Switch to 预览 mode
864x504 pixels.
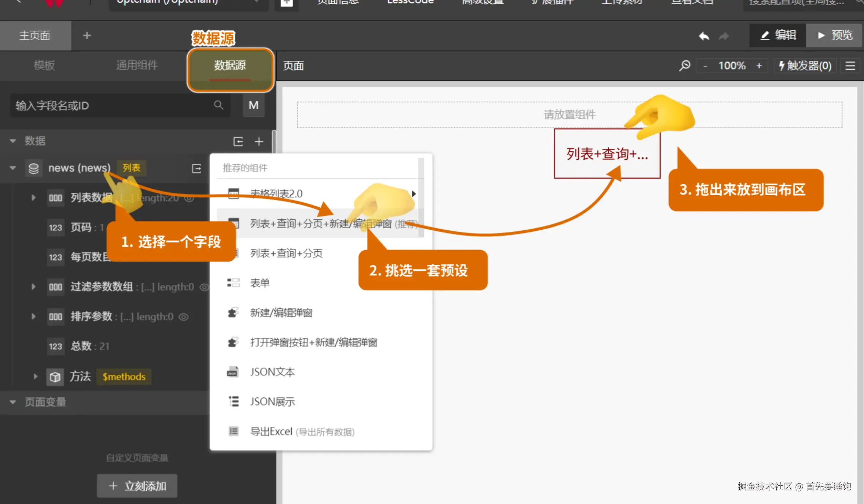pos(834,35)
